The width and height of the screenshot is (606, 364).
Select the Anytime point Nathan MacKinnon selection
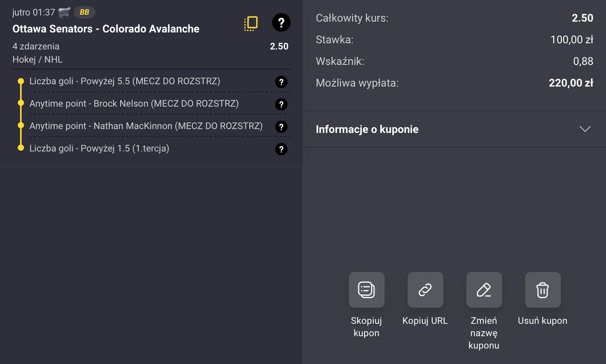click(146, 126)
